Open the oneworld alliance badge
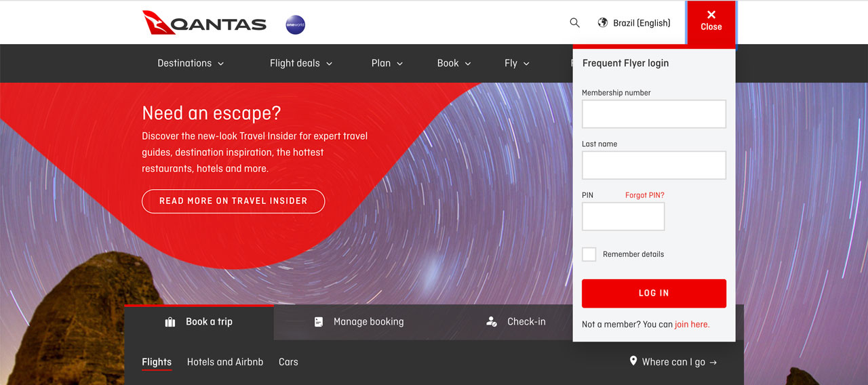The image size is (868, 385). 296,25
